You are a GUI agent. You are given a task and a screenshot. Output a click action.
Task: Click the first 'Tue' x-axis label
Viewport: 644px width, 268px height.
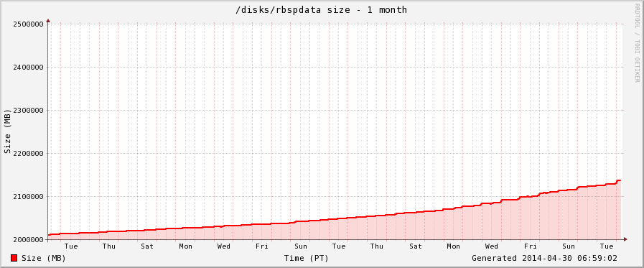click(70, 246)
